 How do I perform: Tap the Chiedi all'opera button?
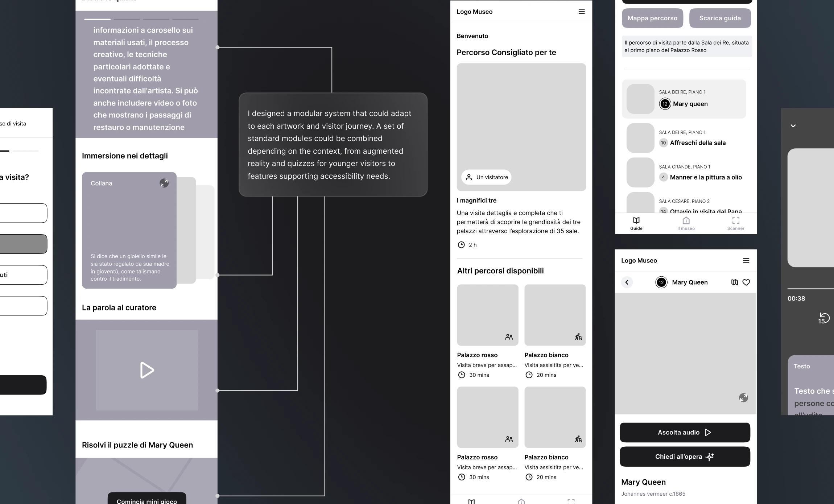685,457
